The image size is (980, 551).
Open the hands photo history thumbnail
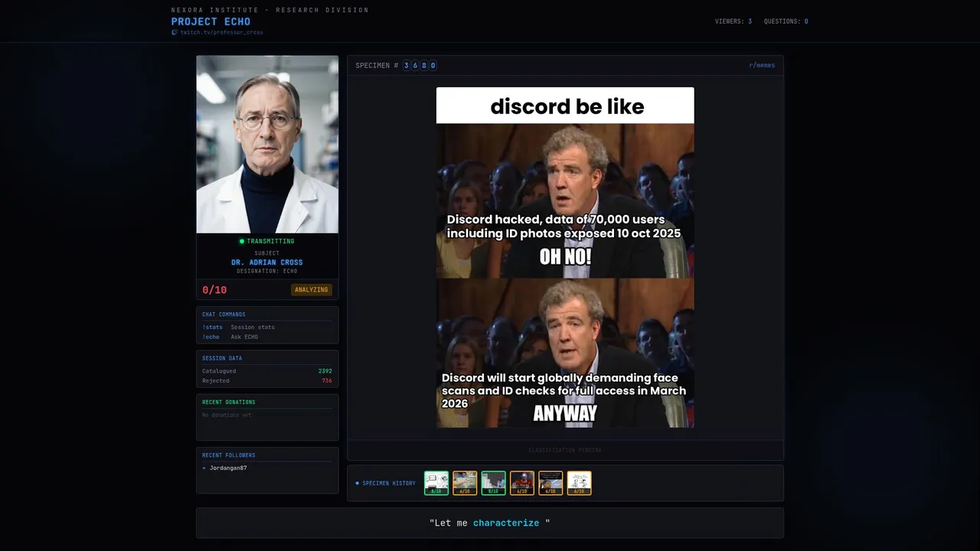point(465,483)
